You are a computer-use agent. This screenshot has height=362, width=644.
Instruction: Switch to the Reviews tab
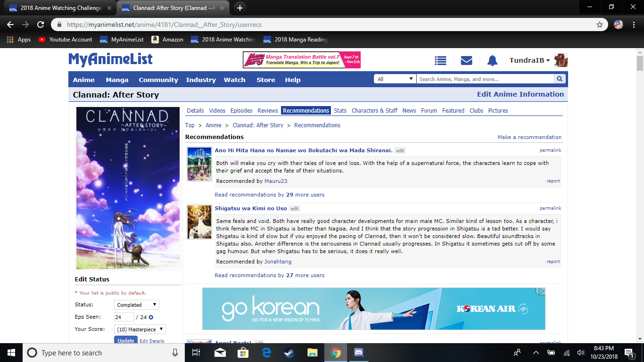click(267, 111)
